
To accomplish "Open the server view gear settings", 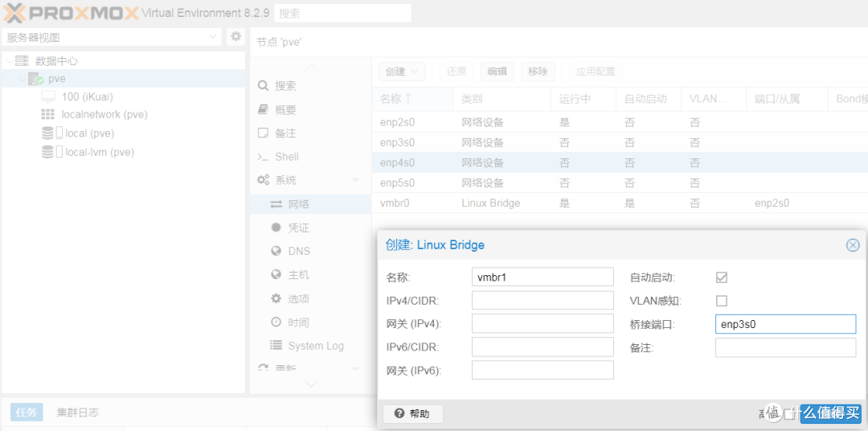I will [x=235, y=36].
